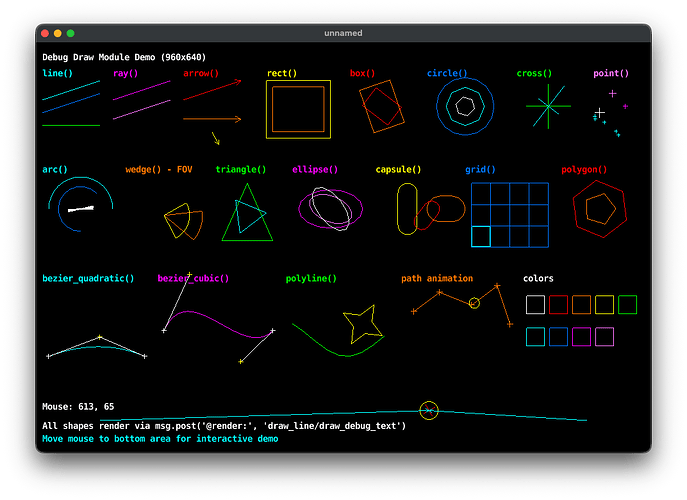Click the 'Debug Draw Module Demo (960x640)' heading
Screen dimensions: 687x500
pyautogui.click(x=124, y=57)
